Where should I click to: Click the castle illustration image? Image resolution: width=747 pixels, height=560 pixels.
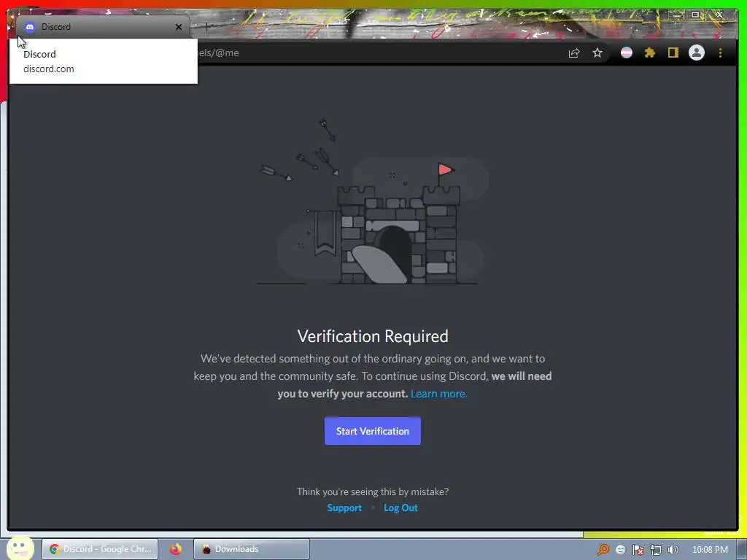click(x=373, y=202)
